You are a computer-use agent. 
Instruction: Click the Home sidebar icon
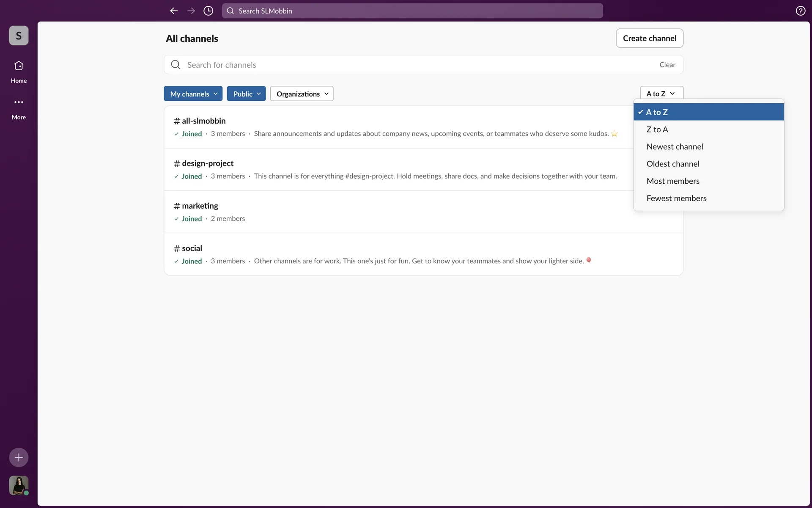19,66
